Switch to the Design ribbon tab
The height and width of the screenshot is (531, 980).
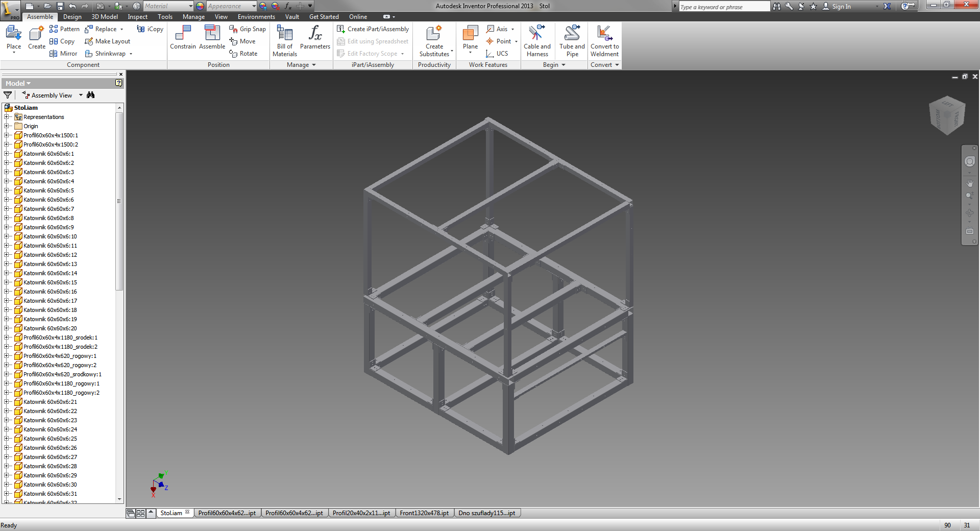point(72,17)
